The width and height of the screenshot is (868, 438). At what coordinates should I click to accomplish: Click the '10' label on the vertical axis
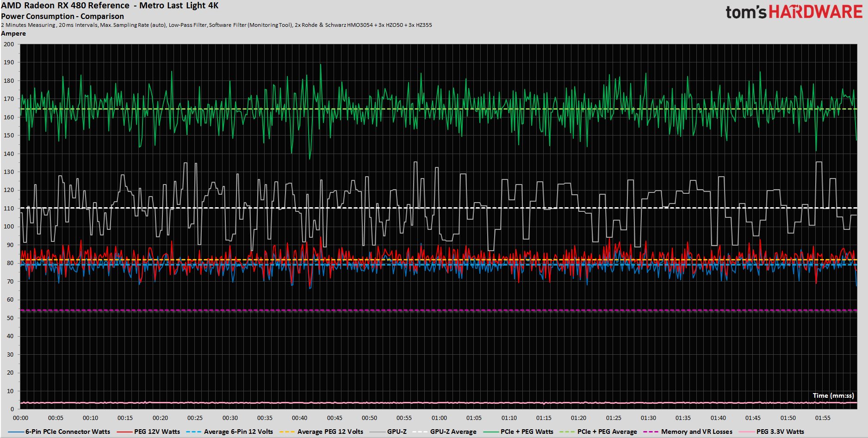[10, 391]
